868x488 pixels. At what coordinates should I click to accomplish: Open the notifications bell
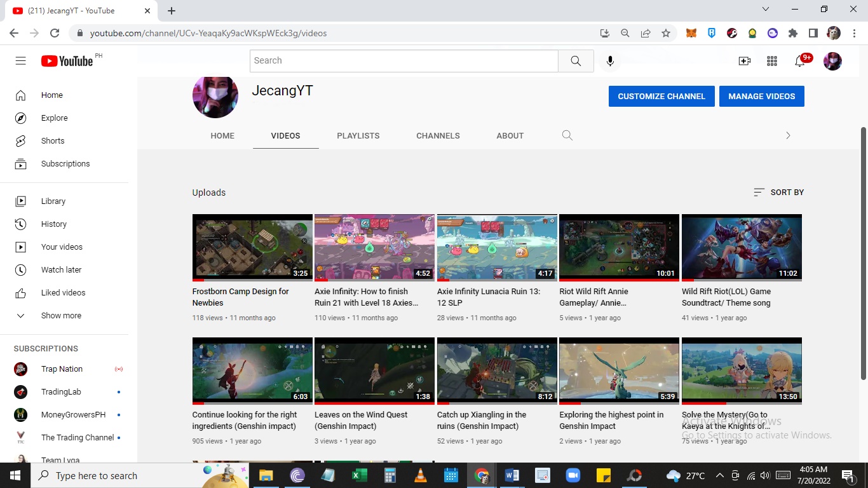pos(800,61)
